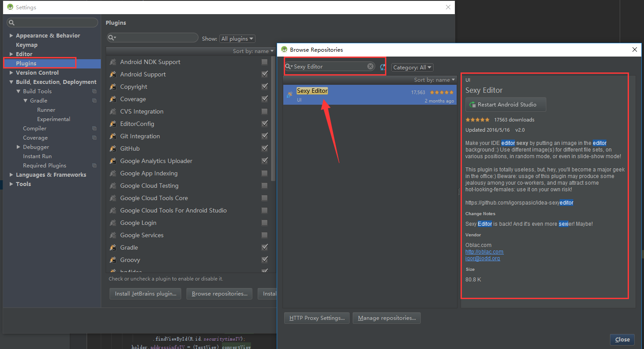The image size is (644, 349).
Task: Click the Plugins filter search field
Action: [x=152, y=38]
